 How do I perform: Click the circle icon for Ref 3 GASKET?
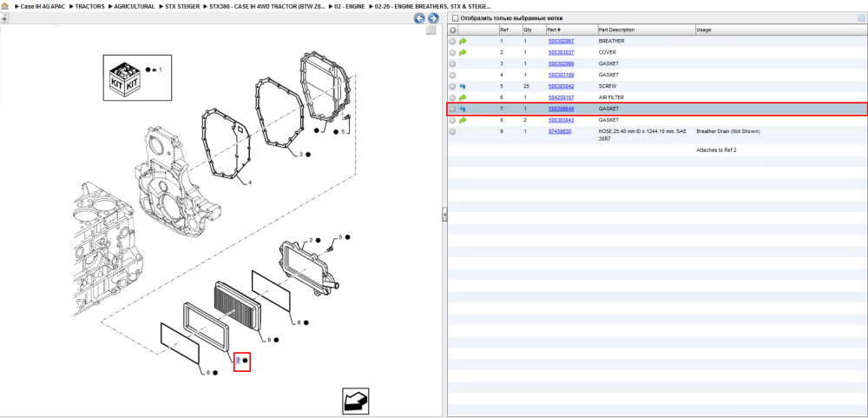(x=452, y=63)
